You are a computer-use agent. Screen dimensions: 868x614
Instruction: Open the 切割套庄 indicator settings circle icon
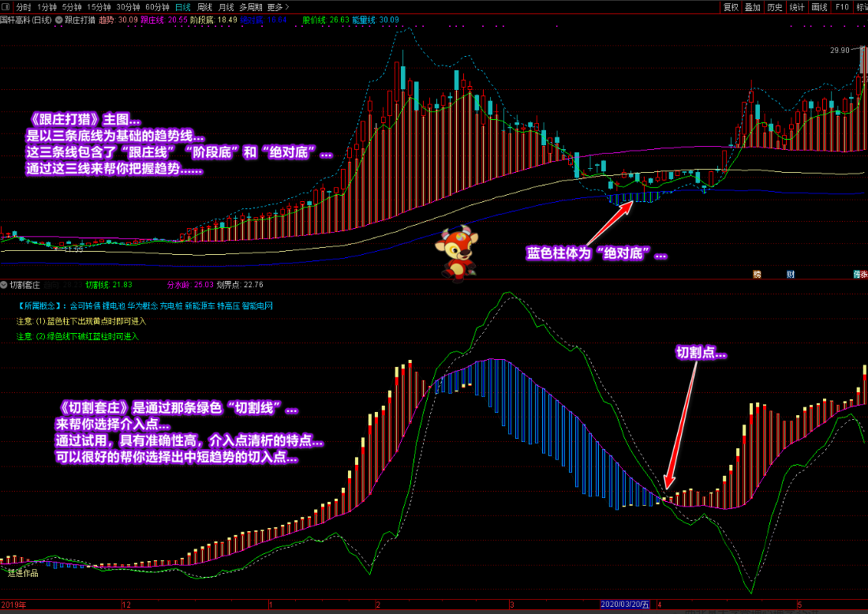4,284
